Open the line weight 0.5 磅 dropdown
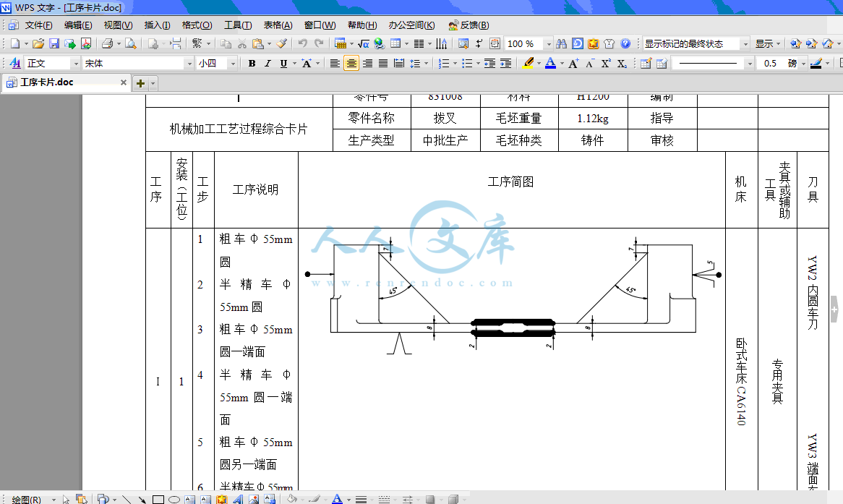843x504 pixels. pos(803,64)
